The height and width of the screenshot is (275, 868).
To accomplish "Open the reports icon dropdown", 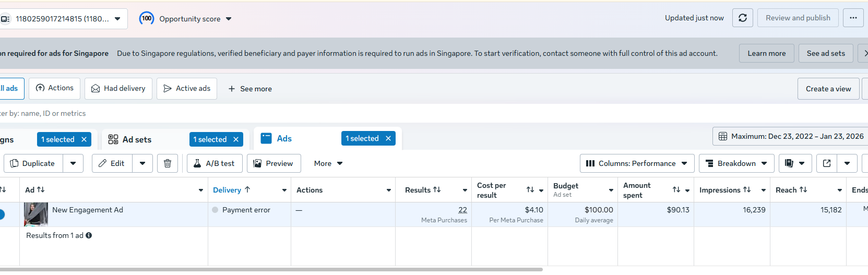I will pos(795,163).
